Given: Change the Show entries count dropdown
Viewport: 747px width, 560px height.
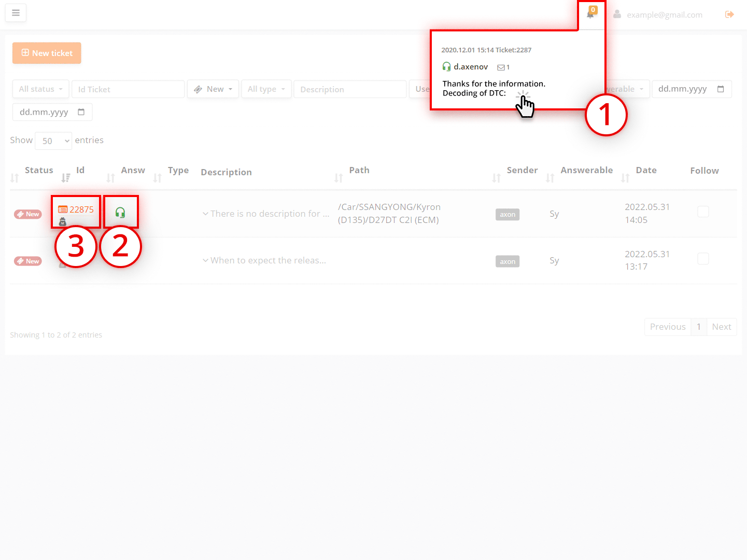Looking at the screenshot, I should (53, 141).
